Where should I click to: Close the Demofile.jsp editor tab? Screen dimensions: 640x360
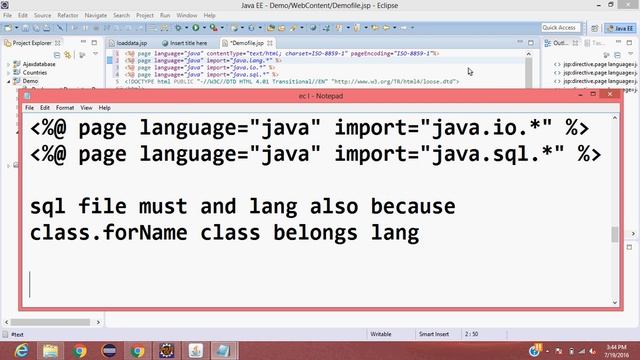point(270,43)
